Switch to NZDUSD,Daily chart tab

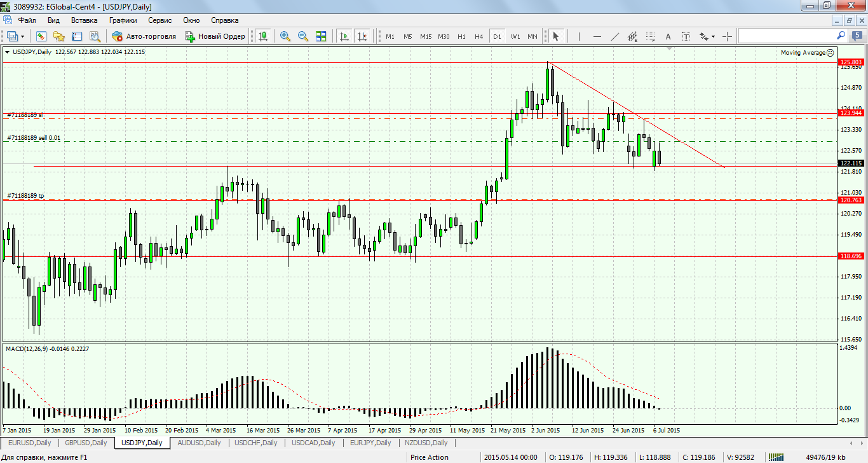click(426, 443)
